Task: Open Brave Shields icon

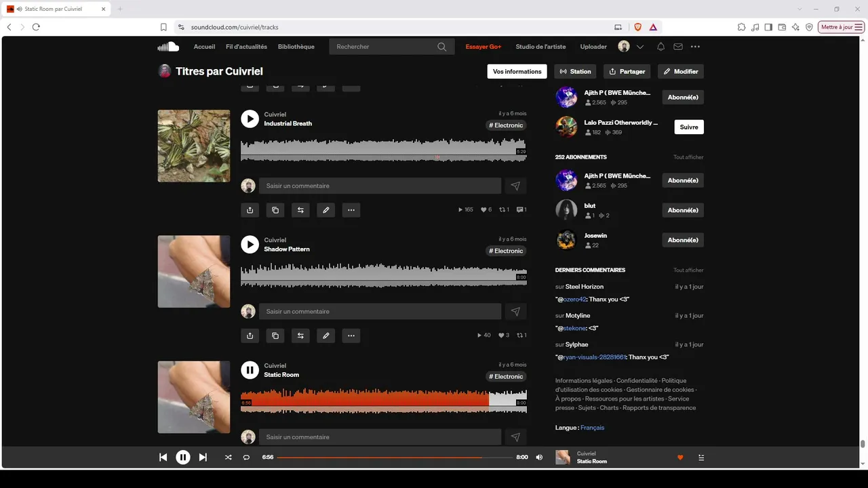Action: click(637, 27)
